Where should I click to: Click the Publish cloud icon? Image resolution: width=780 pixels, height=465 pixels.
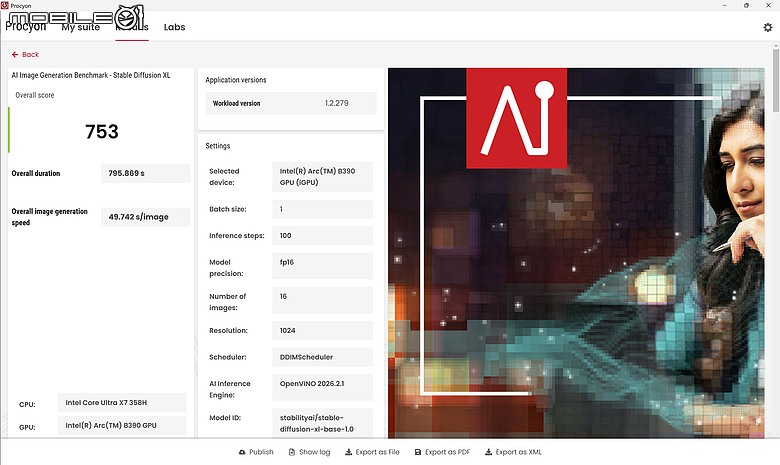click(x=242, y=452)
